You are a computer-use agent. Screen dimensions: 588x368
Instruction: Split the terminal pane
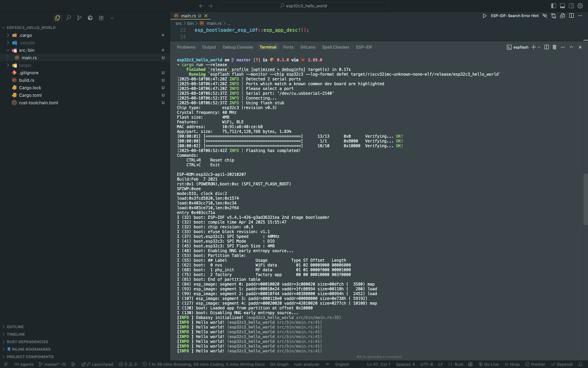click(546, 47)
